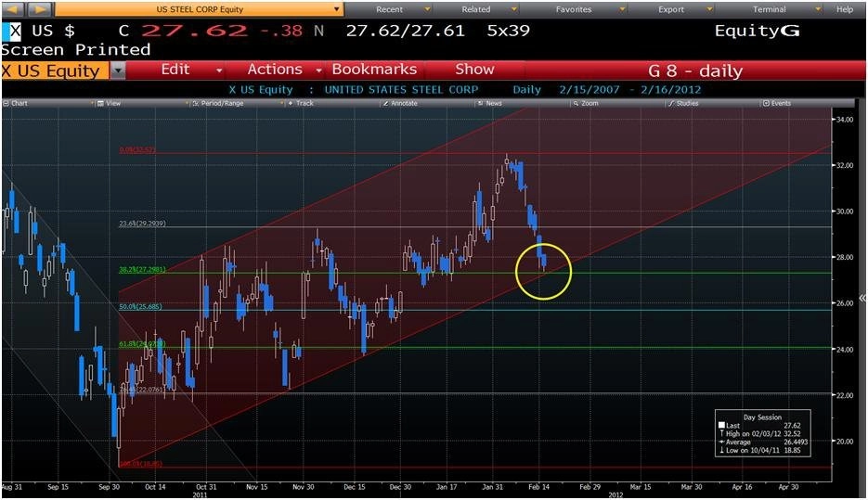Click the 30.00 price axis label

click(843, 212)
